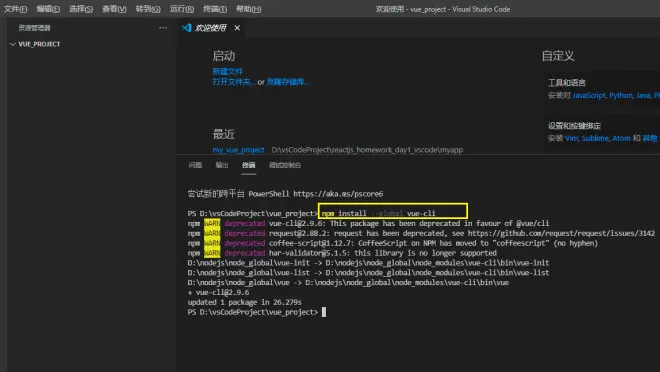Viewport: 660px width, 372px height.
Task: Install Java language support link
Action: 643,96
